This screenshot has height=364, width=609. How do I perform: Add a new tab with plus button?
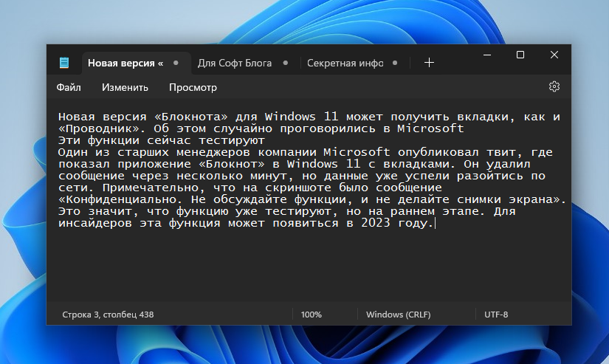click(429, 63)
